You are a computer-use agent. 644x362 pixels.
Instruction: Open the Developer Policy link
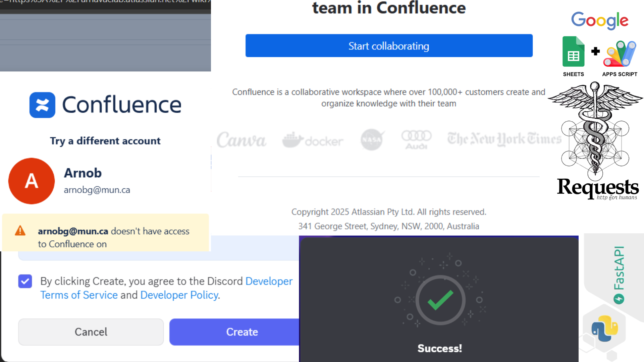pyautogui.click(x=179, y=295)
